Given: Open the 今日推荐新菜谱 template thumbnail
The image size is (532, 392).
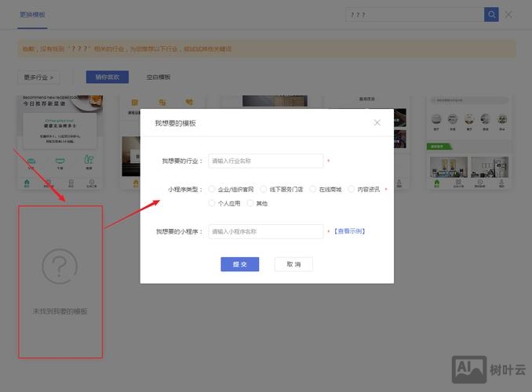Looking at the screenshot, I should (60, 142).
